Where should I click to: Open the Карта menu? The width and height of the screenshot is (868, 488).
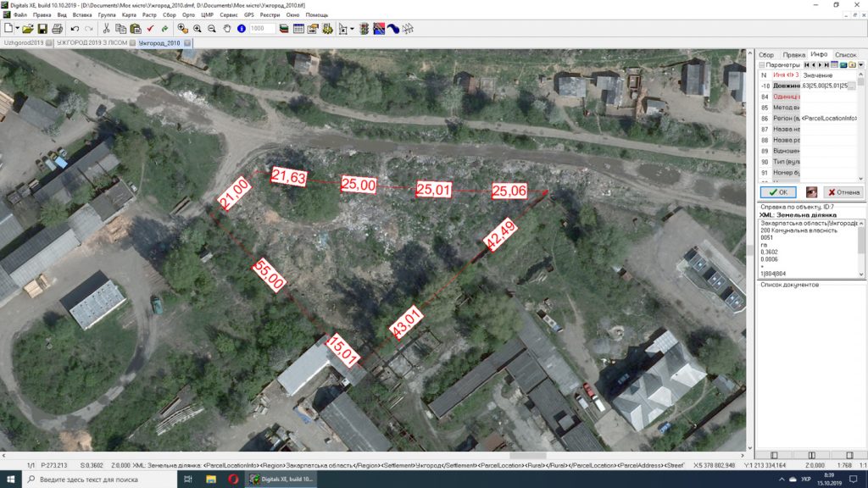pos(128,15)
